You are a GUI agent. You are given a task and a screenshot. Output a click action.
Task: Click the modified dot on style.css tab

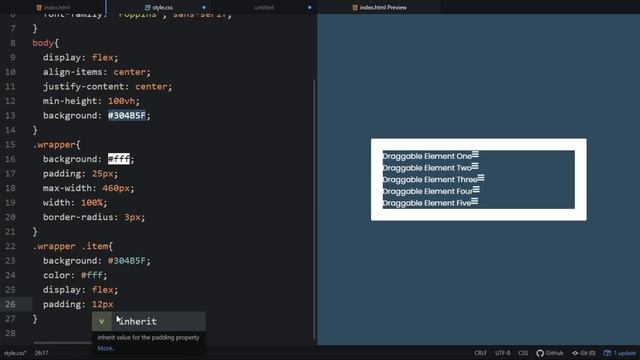point(204,7)
